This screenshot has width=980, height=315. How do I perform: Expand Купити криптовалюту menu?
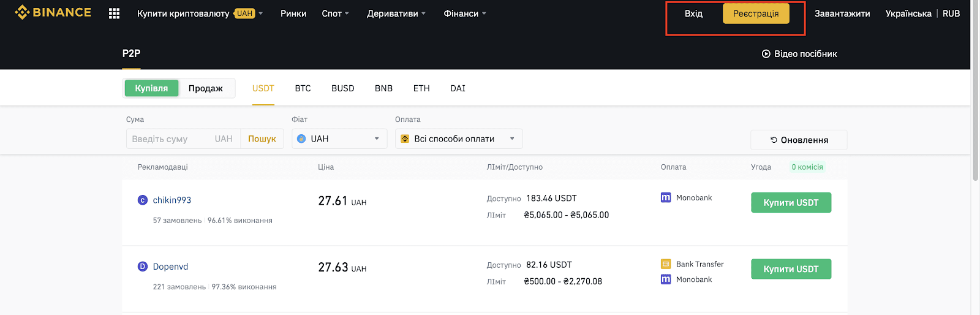[200, 13]
